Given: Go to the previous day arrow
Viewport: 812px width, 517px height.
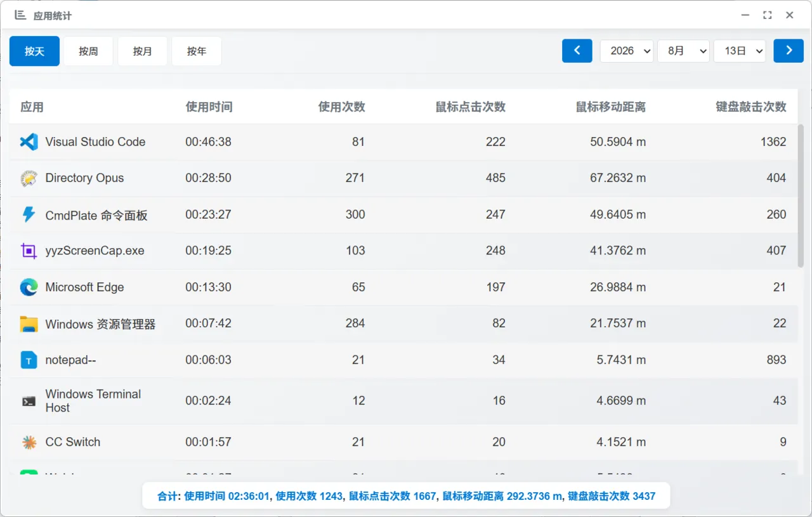Looking at the screenshot, I should [577, 51].
